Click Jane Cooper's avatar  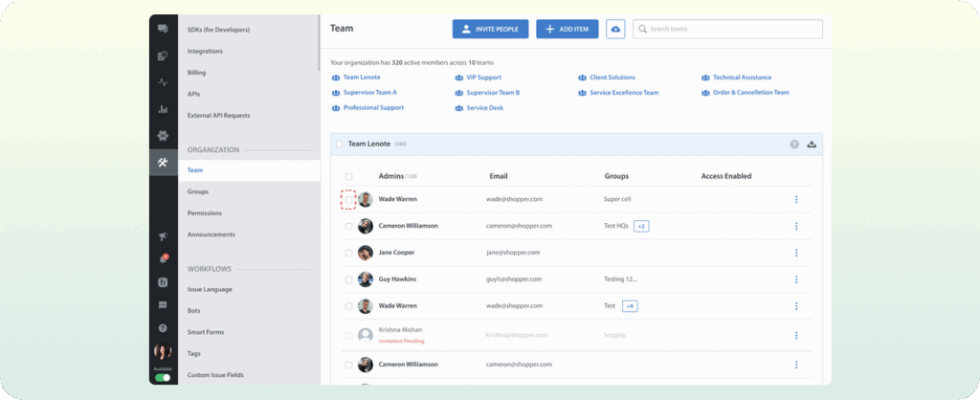(366, 253)
